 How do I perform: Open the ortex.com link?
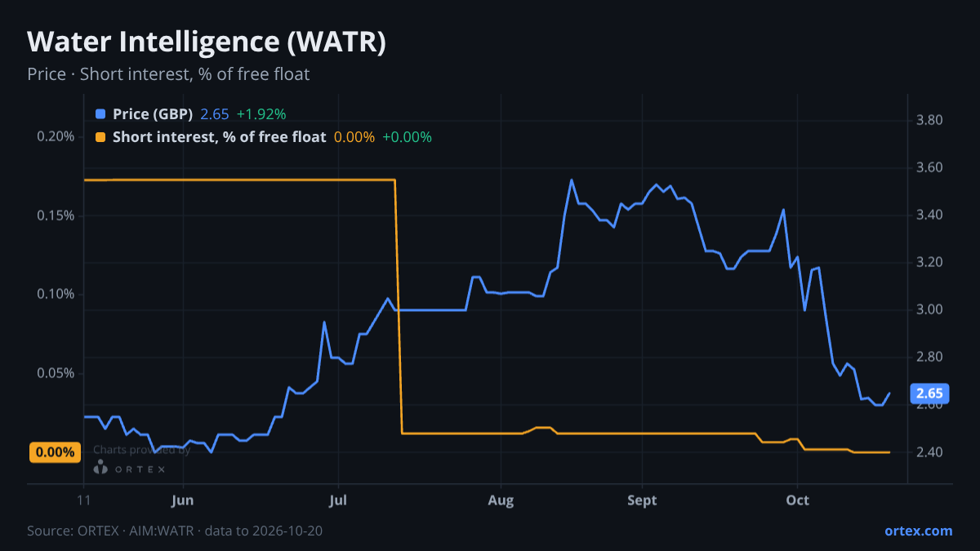[918, 531]
